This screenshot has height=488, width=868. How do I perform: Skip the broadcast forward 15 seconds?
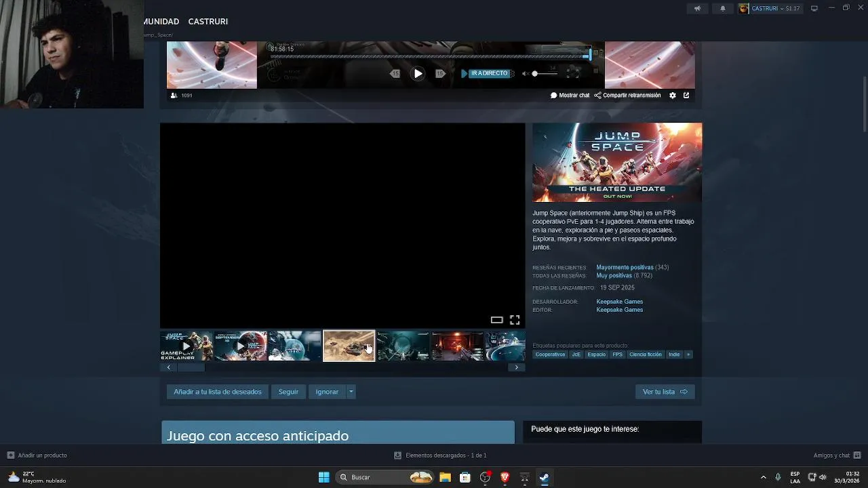(440, 73)
